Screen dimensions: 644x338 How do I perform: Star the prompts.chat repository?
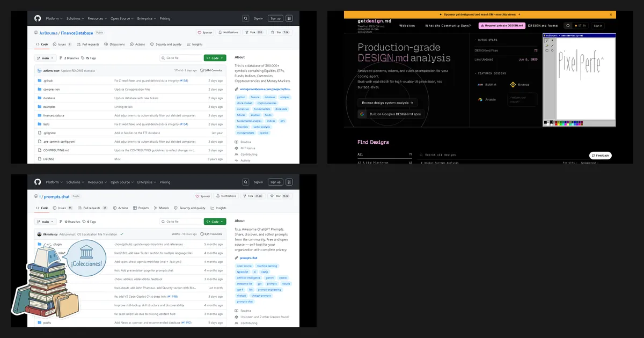(x=280, y=196)
